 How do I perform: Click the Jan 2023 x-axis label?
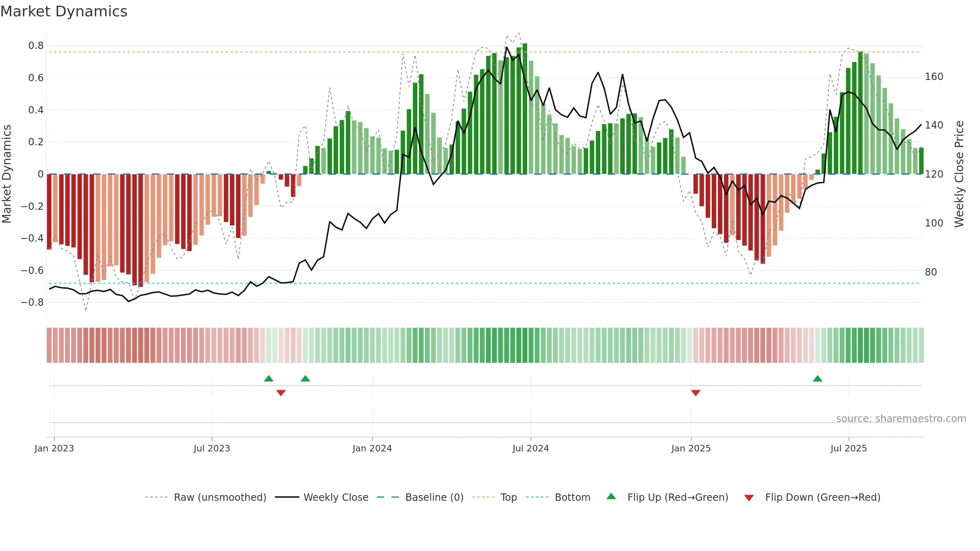(x=54, y=448)
